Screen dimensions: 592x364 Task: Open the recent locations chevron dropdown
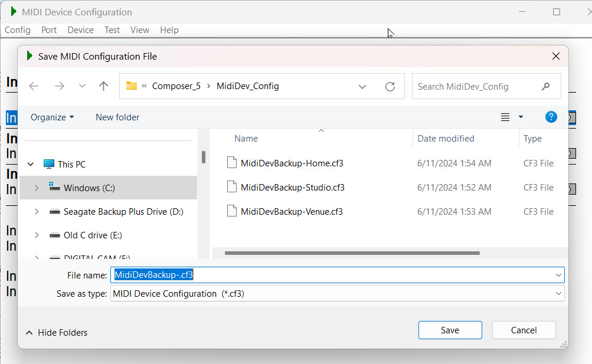(x=82, y=86)
